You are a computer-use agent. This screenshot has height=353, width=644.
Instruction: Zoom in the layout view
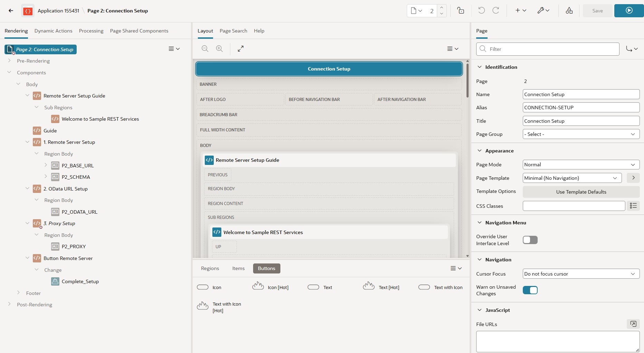[x=219, y=49]
